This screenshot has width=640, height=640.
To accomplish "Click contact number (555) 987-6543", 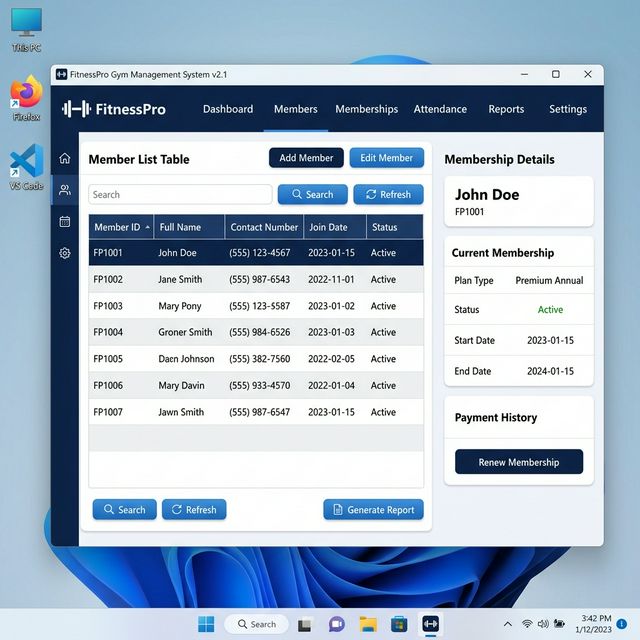I will (260, 279).
